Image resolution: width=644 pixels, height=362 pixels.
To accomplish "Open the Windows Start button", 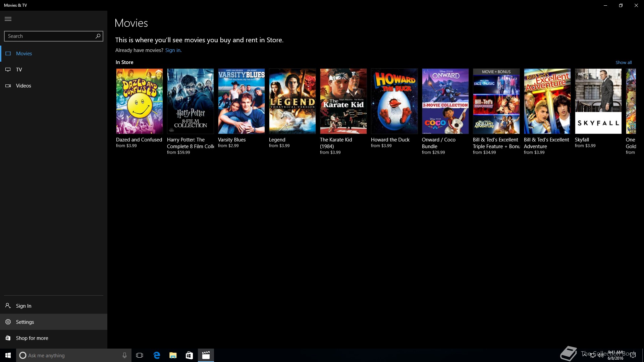I will (8, 355).
